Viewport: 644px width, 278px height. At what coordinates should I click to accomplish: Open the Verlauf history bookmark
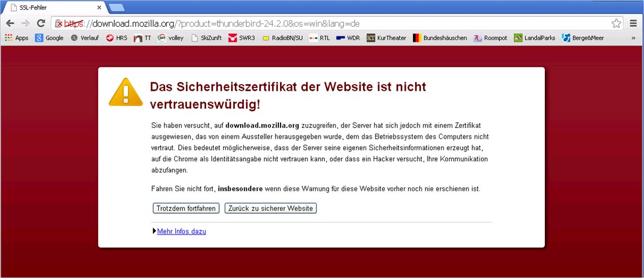click(85, 38)
